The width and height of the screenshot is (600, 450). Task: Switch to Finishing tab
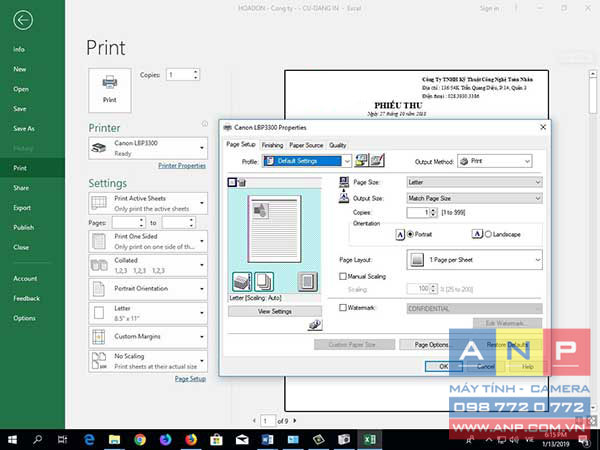(272, 145)
